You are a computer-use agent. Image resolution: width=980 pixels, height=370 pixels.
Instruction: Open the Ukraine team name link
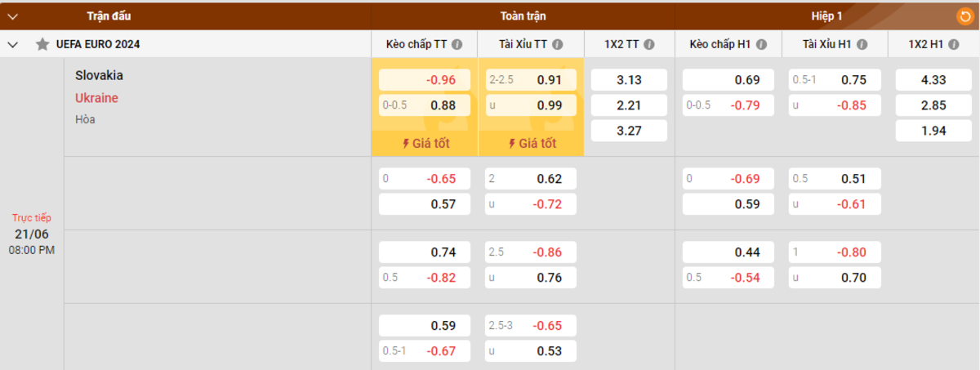[x=96, y=98]
